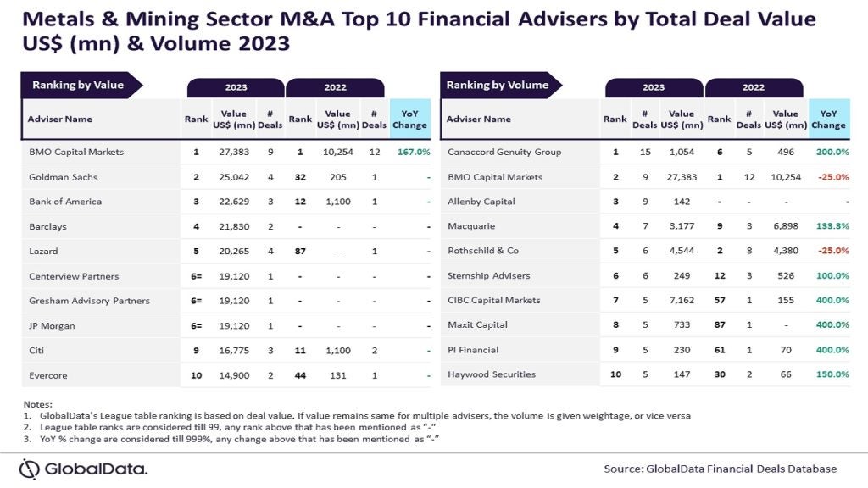Viewport: 868px width, 488px height.
Task: Click the Macquarie 133.3% change value
Action: click(832, 226)
